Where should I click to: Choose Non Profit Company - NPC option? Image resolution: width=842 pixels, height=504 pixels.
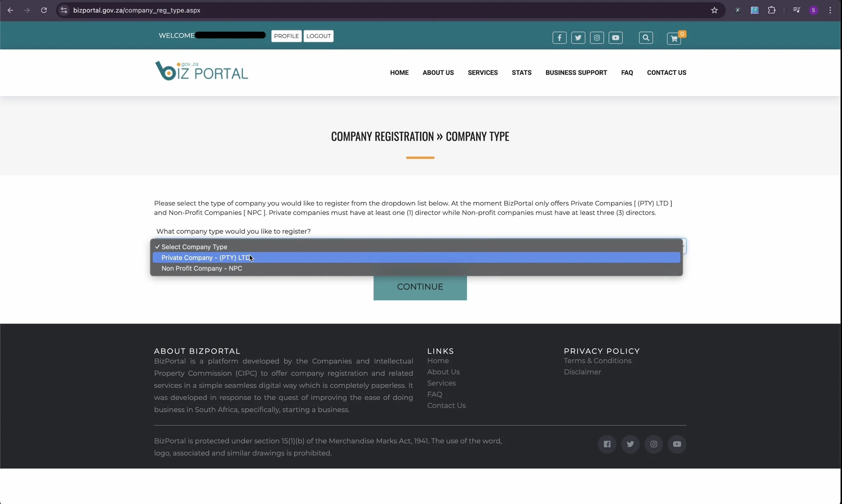[202, 268]
